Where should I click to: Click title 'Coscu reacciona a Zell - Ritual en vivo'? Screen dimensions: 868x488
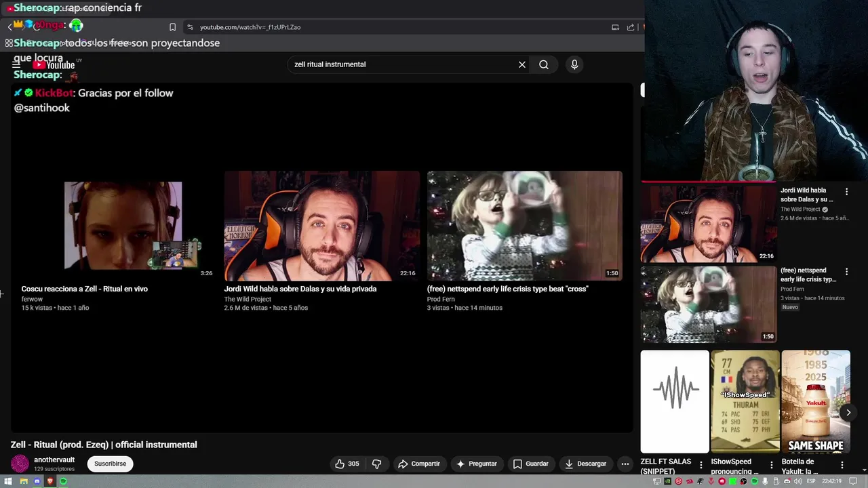(84, 289)
